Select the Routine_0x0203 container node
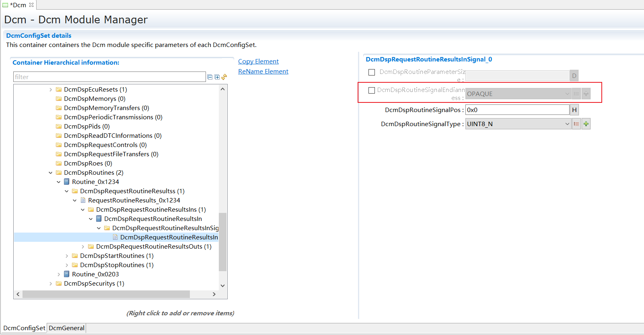This screenshot has height=335, width=644. pos(95,274)
